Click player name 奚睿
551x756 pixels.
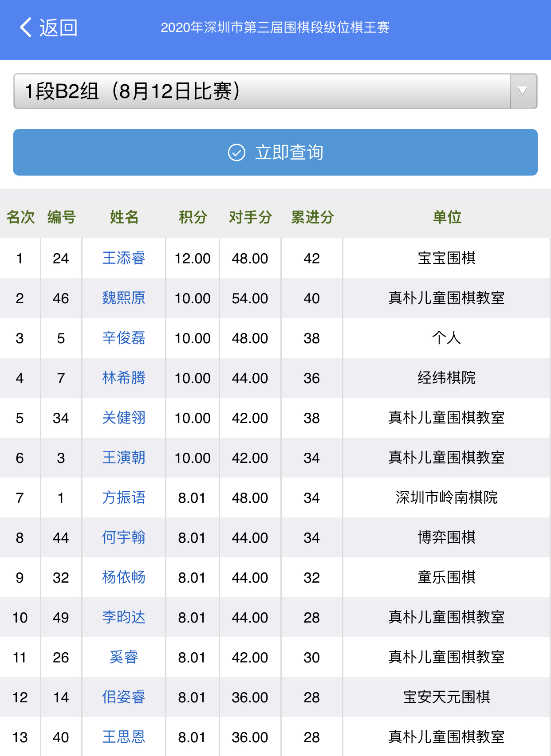(124, 657)
